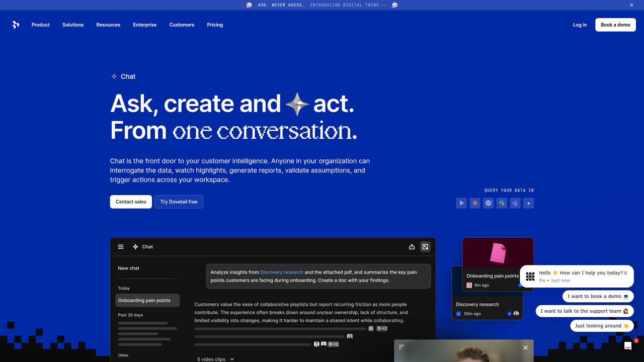Click the +2 badge after the two avatars
Screen dimensions: 644x362
tap(333, 344)
